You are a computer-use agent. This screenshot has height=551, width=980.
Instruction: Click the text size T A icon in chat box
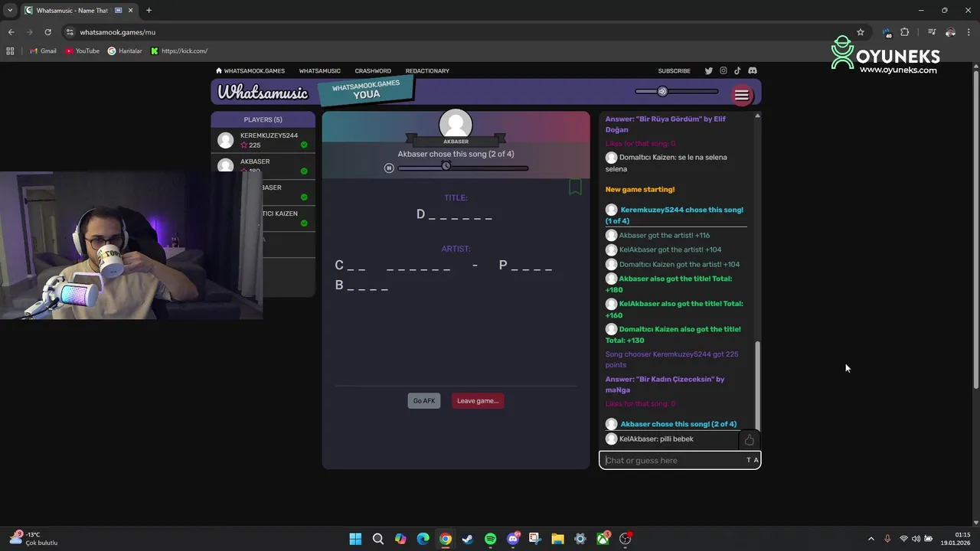[753, 460]
